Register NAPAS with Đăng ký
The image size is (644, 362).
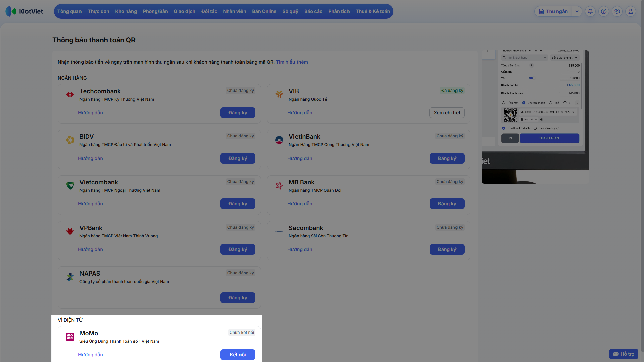point(238,298)
